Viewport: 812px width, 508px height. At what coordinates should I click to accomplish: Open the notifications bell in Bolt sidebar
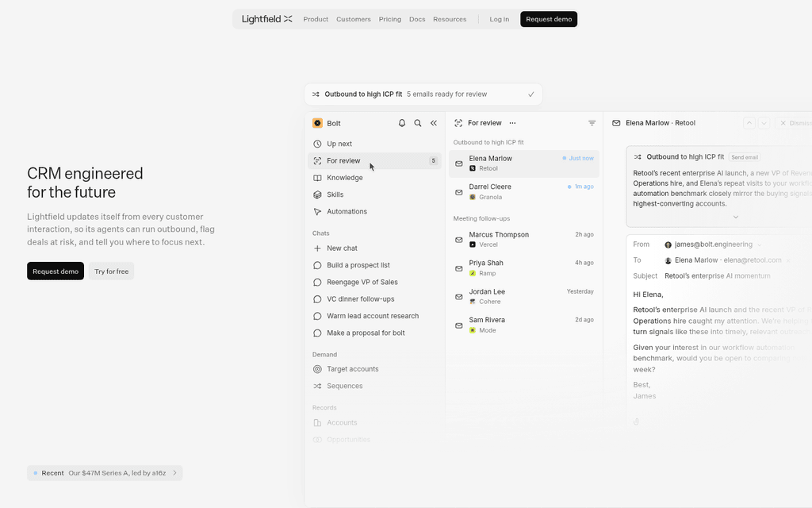[402, 123]
